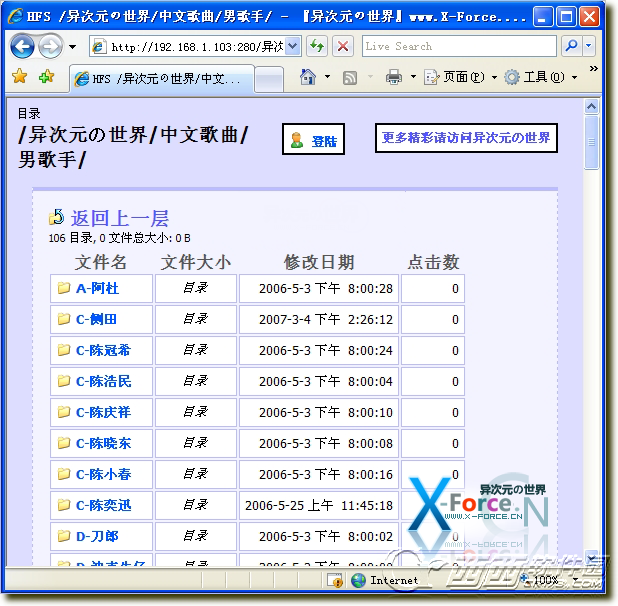Open the C-陈庆祥 folder link
This screenshot has height=606, width=618.
[x=103, y=413]
